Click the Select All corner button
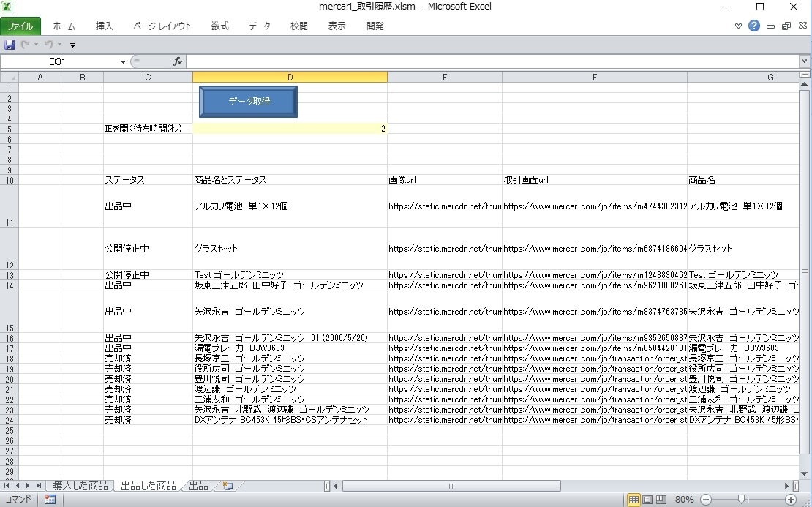The image size is (812, 507). point(10,77)
